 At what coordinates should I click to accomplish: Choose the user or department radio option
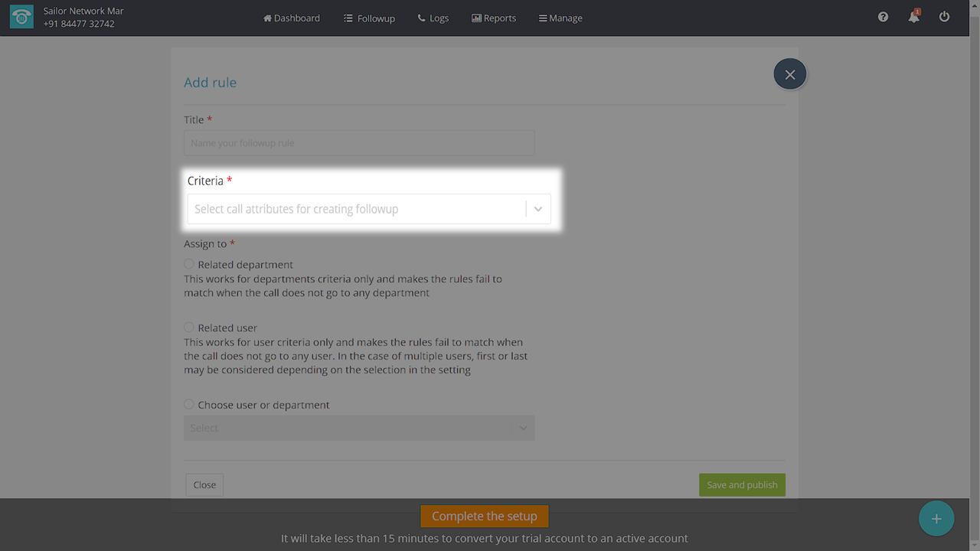[x=189, y=405]
